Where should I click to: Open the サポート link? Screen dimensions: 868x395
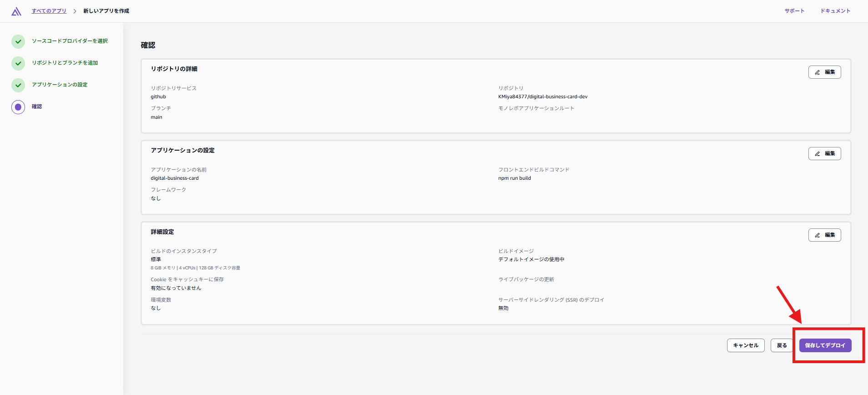tap(794, 11)
